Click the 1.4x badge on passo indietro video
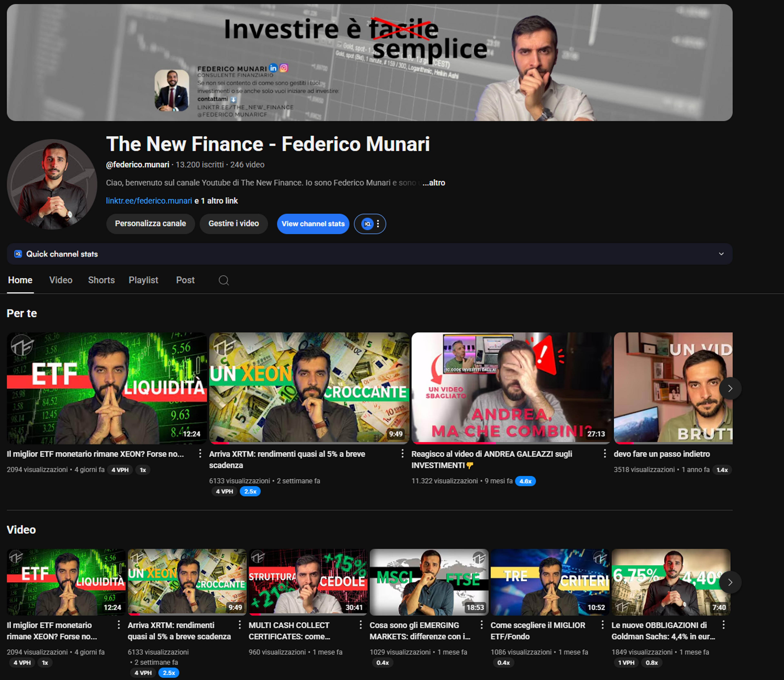The height and width of the screenshot is (680, 784). coord(722,470)
